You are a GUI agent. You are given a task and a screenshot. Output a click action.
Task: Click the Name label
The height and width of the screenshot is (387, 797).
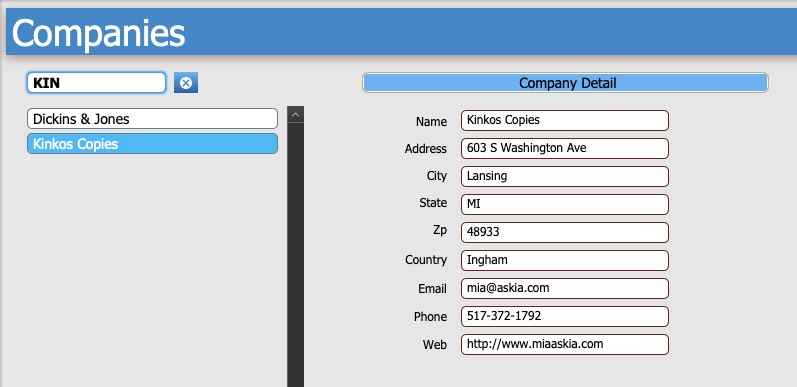(x=432, y=122)
